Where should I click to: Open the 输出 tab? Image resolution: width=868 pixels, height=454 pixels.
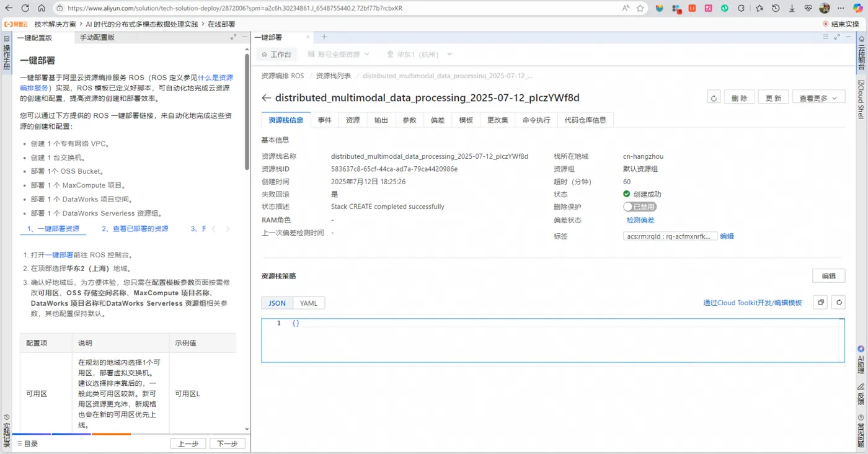pyautogui.click(x=381, y=120)
